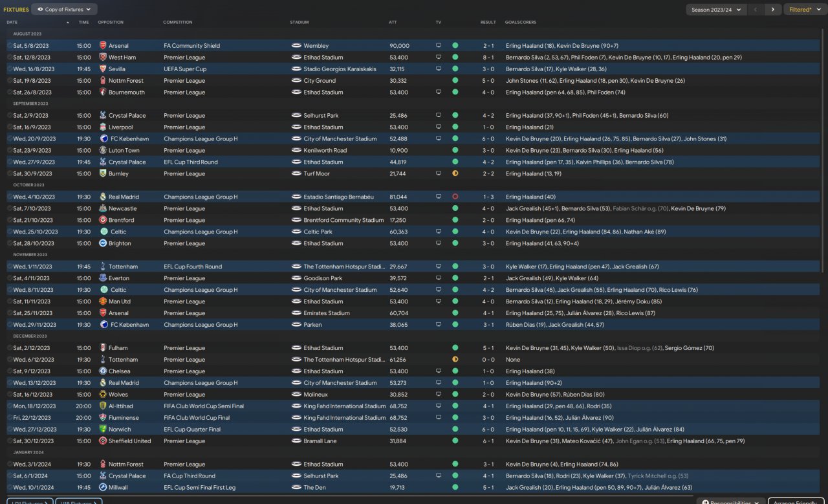
Task: Click the West Ham club badge
Action: 103,58
